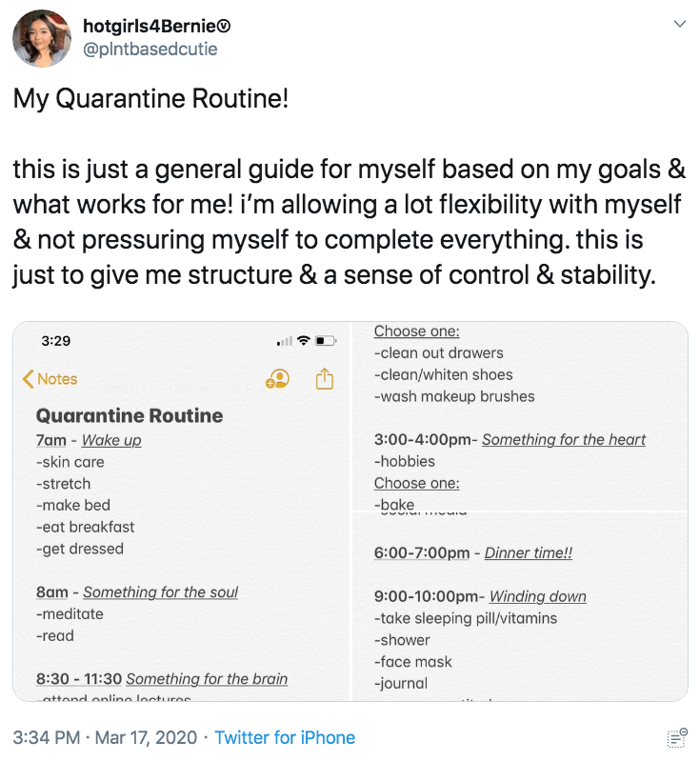Image resolution: width=700 pixels, height=762 pixels.
Task: Click the profile avatar picture
Action: pos(41,39)
